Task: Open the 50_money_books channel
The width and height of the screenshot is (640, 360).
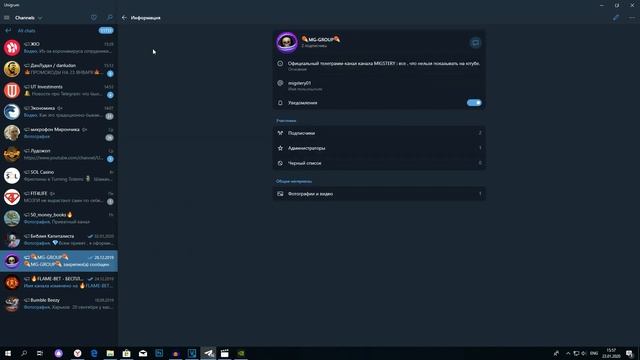Action: click(59, 218)
